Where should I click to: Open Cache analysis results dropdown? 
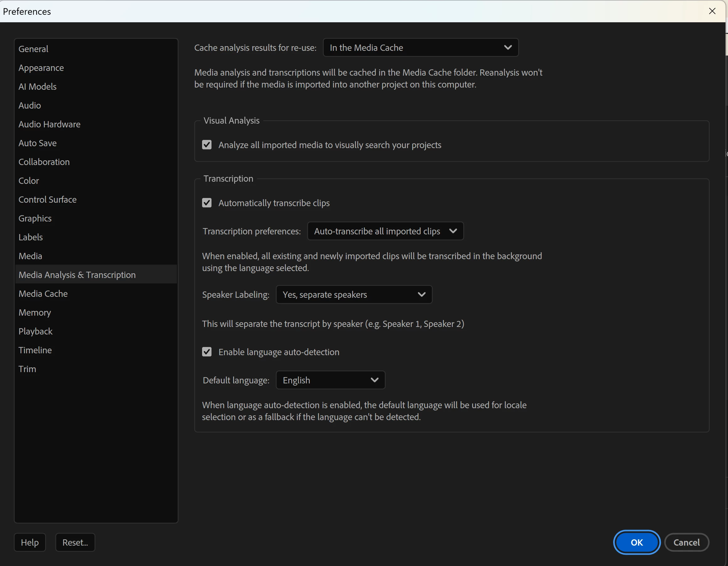[420, 48]
